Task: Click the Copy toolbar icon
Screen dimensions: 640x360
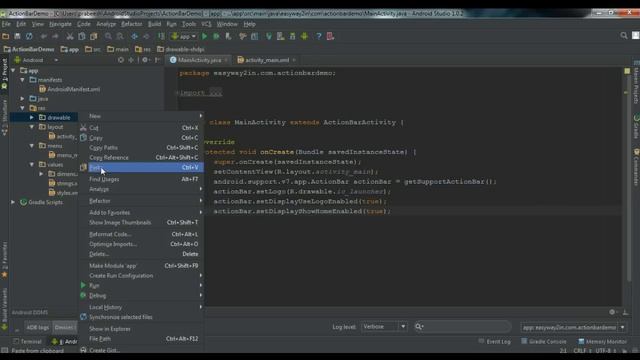Action: [x=82, y=36]
